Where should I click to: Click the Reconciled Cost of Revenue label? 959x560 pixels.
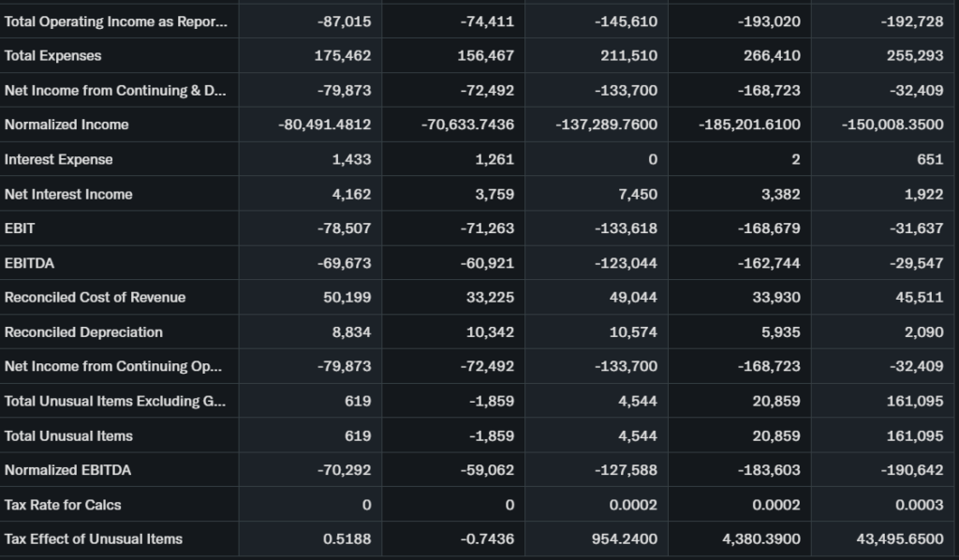(95, 297)
